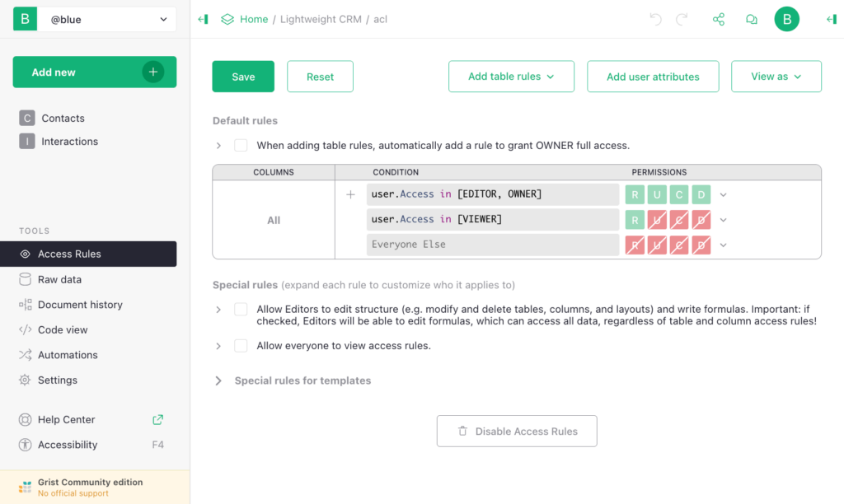Check Allow everyone to view access rules
Image resolution: width=844 pixels, height=504 pixels.
241,345
